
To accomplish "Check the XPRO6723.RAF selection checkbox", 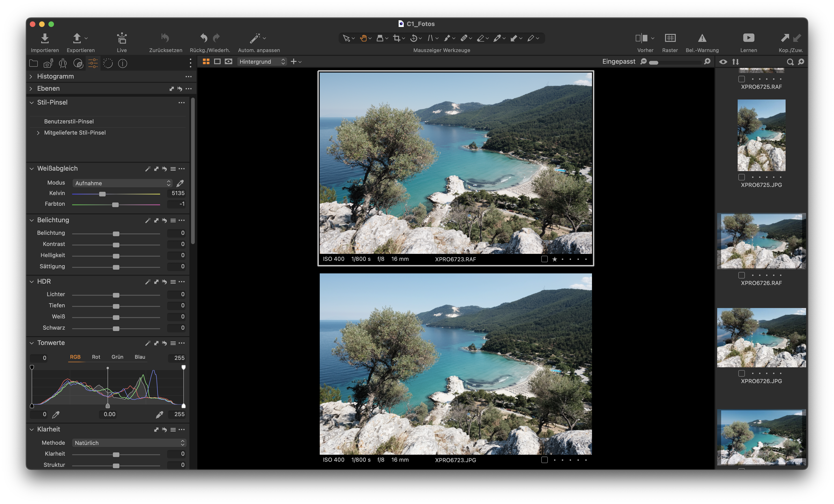I will point(544,259).
